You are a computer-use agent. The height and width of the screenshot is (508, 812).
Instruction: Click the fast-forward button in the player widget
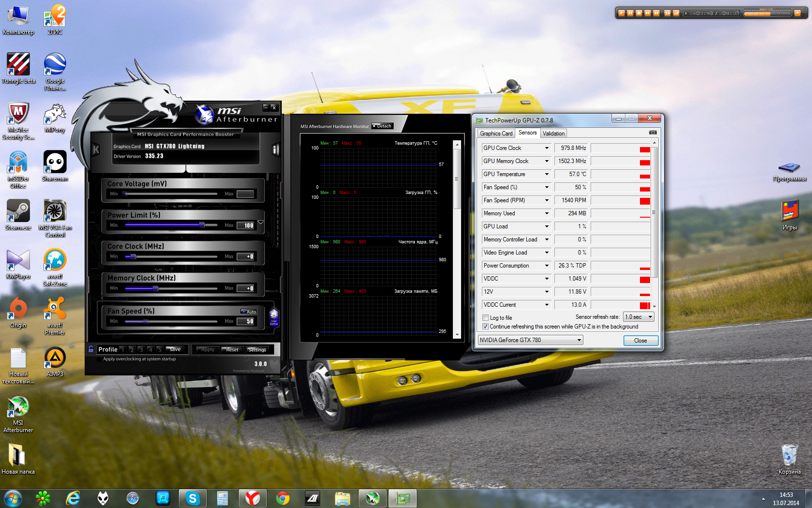point(656,13)
